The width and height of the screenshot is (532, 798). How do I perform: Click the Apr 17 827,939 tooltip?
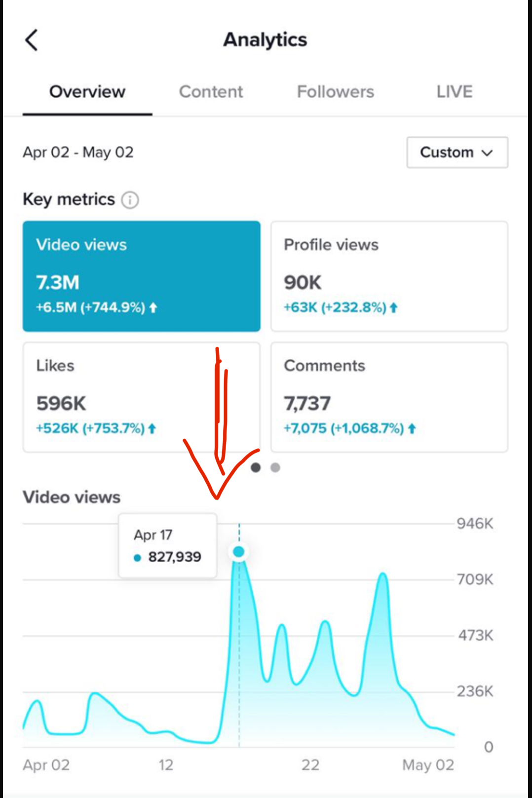coord(168,546)
